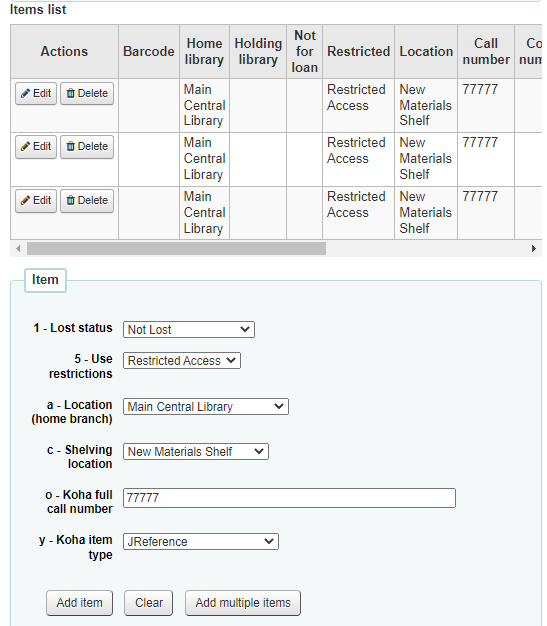Open the Lost status dropdown
The height and width of the screenshot is (626, 547).
click(189, 330)
